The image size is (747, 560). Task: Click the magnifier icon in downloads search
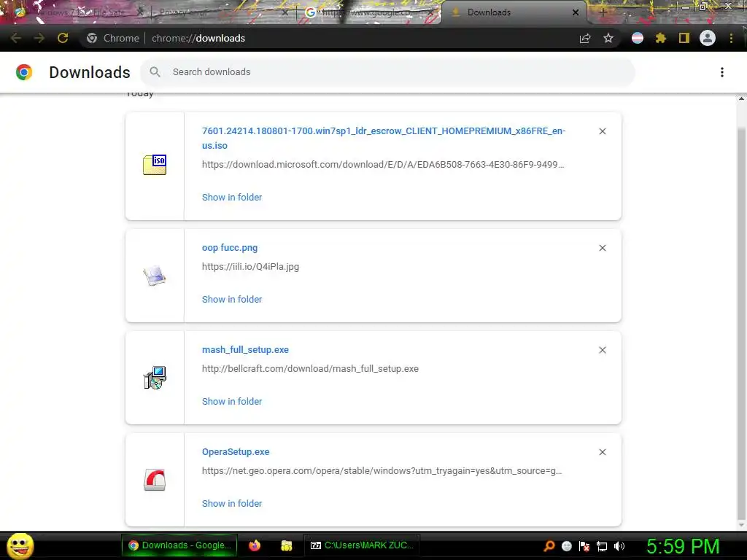155,72
